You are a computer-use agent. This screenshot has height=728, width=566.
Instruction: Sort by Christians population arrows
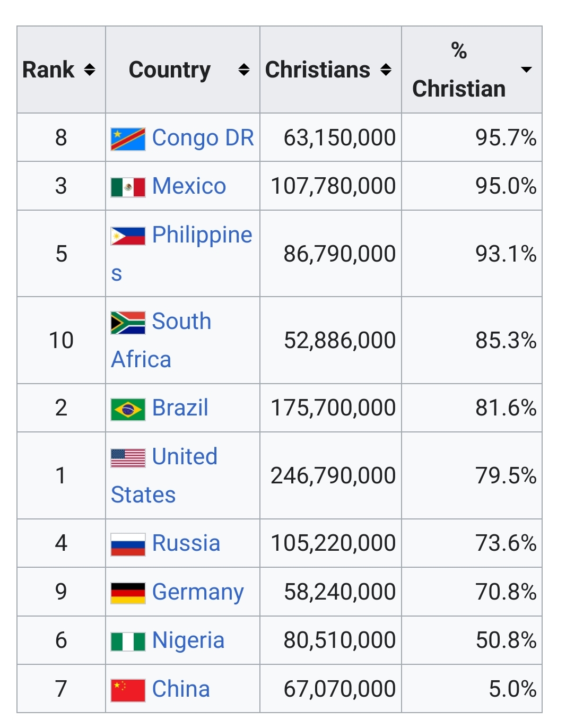coord(386,70)
